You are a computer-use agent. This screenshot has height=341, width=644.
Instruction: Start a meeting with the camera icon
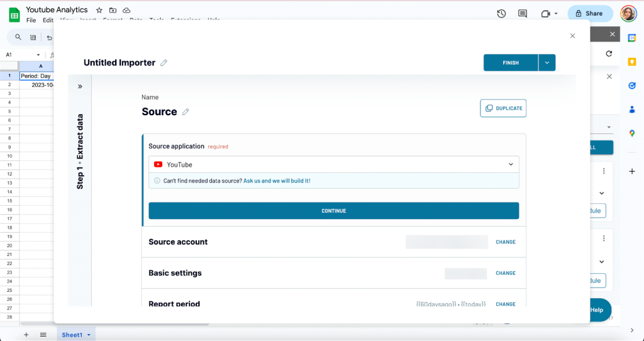545,14
